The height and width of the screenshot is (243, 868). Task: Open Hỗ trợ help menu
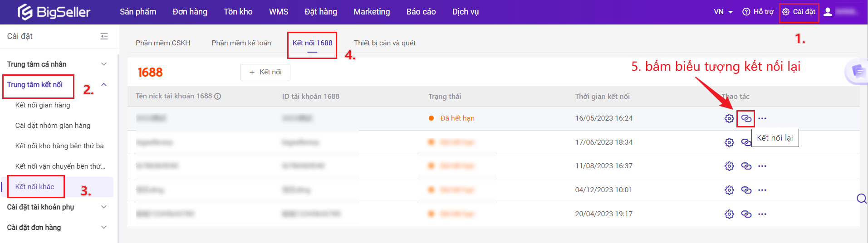758,12
